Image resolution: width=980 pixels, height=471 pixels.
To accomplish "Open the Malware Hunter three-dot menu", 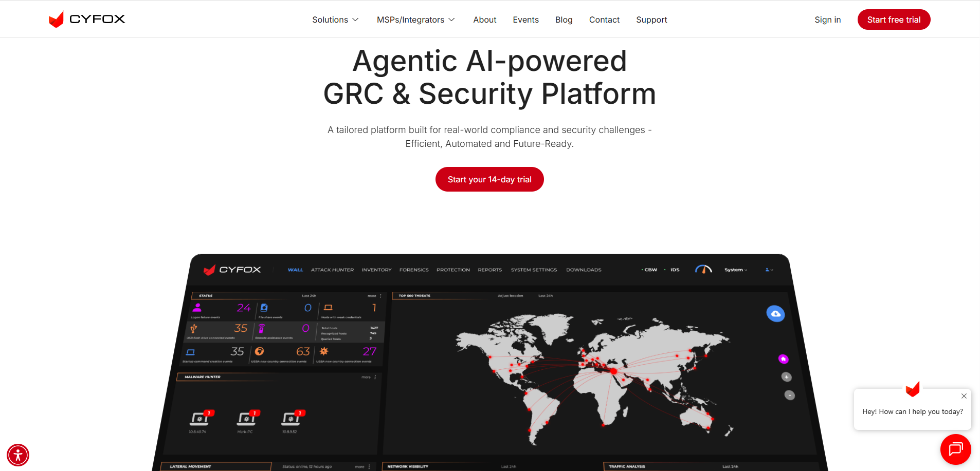I will (x=375, y=377).
